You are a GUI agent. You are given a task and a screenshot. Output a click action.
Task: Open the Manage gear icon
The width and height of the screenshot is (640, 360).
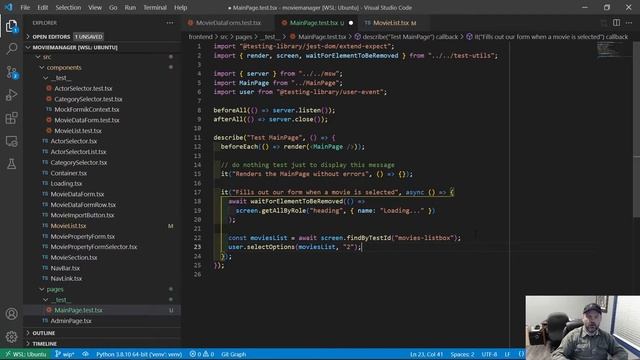[x=11, y=337]
